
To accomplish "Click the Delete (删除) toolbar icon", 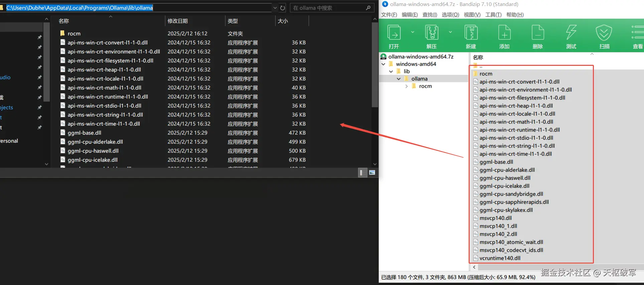I will [538, 33].
